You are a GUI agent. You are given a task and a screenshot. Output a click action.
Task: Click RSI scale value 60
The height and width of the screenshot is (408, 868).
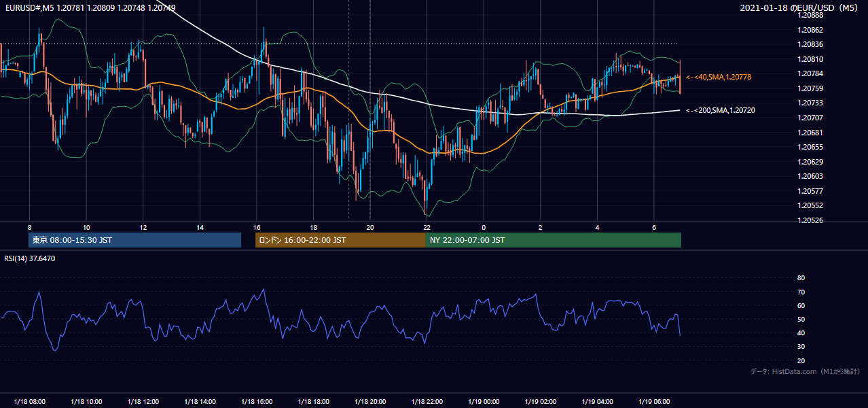(x=801, y=305)
